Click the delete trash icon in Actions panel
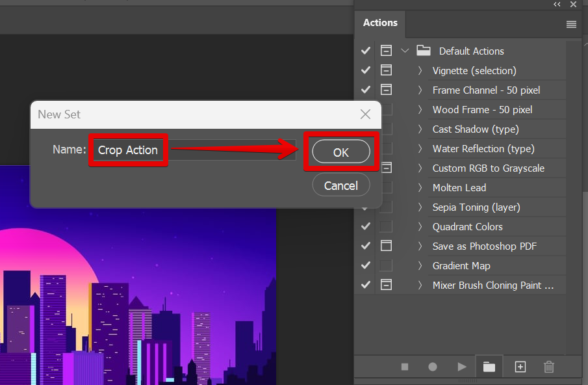This screenshot has height=385, width=588. tap(548, 367)
